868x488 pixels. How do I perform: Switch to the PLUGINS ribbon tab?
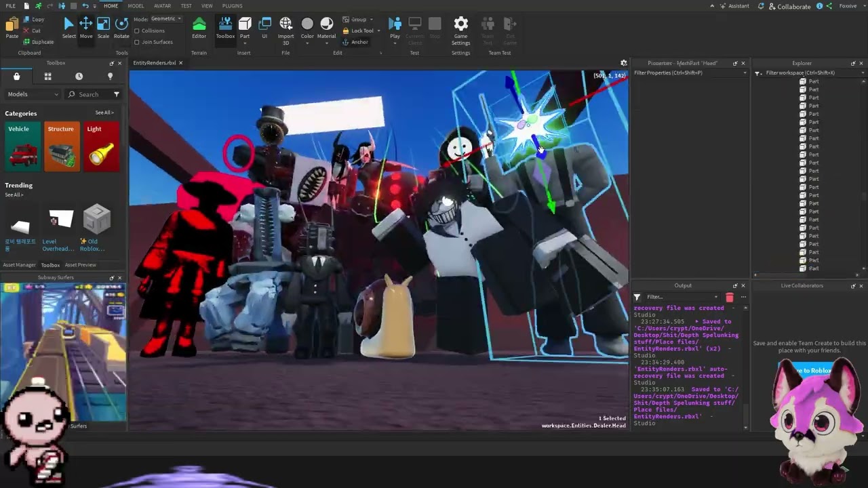point(232,6)
